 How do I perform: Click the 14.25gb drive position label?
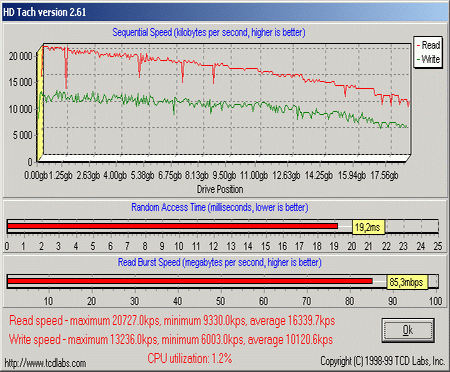click(319, 175)
